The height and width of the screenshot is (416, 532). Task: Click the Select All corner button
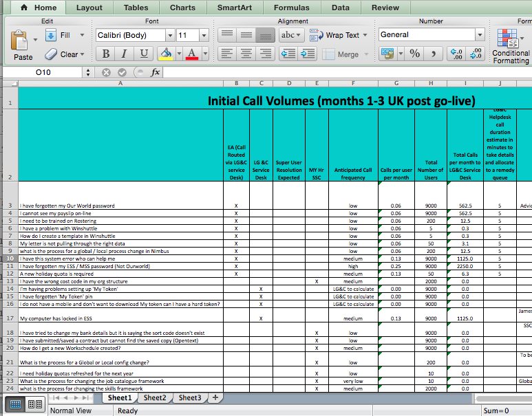click(10, 83)
